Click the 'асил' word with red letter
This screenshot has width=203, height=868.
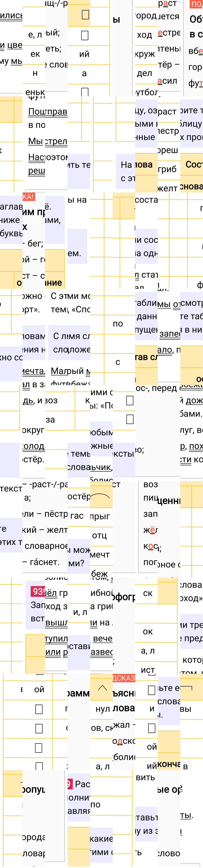(x=168, y=81)
